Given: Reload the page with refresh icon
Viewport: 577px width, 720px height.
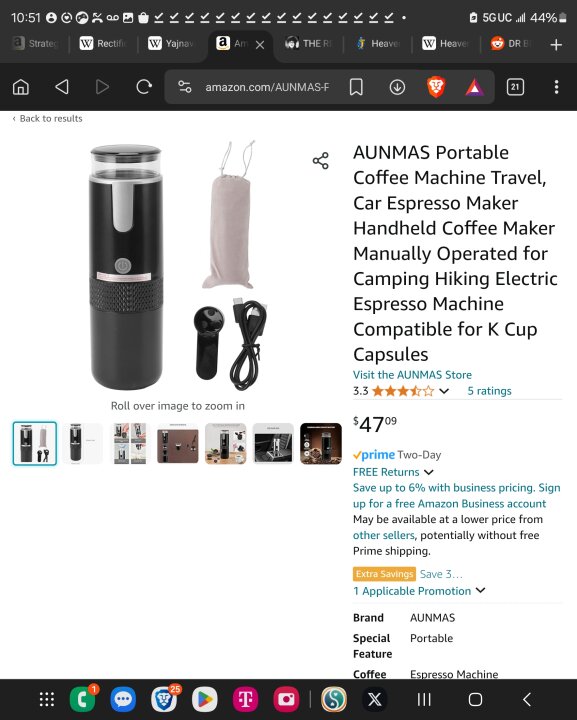Looking at the screenshot, I should pyautogui.click(x=144, y=86).
